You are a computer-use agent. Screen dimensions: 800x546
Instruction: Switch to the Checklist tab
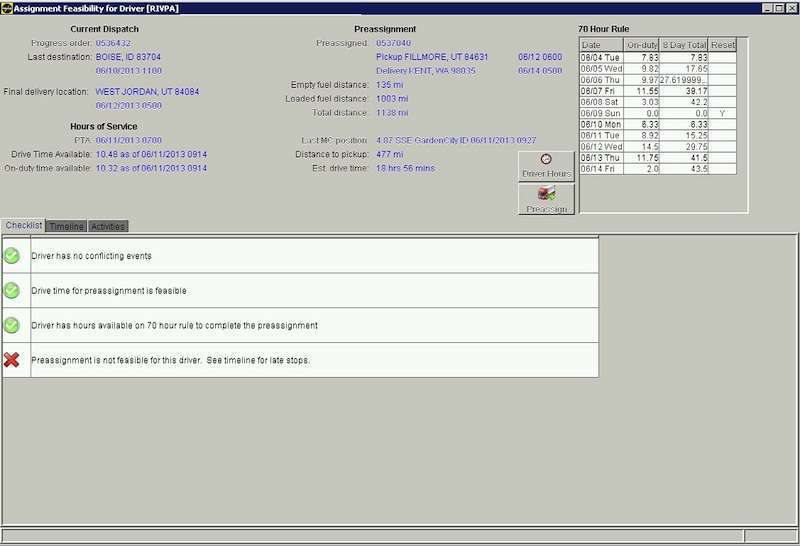click(x=23, y=226)
